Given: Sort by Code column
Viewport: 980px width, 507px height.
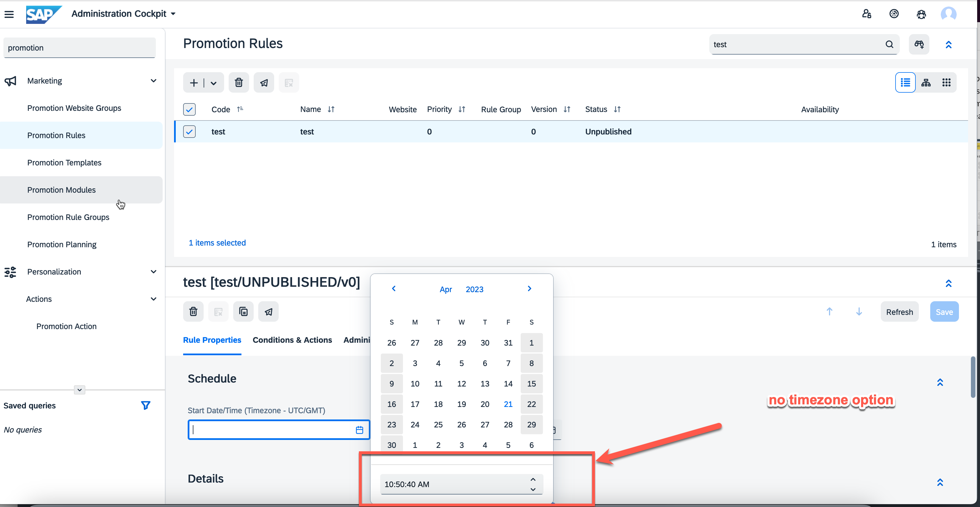Looking at the screenshot, I should 240,109.
